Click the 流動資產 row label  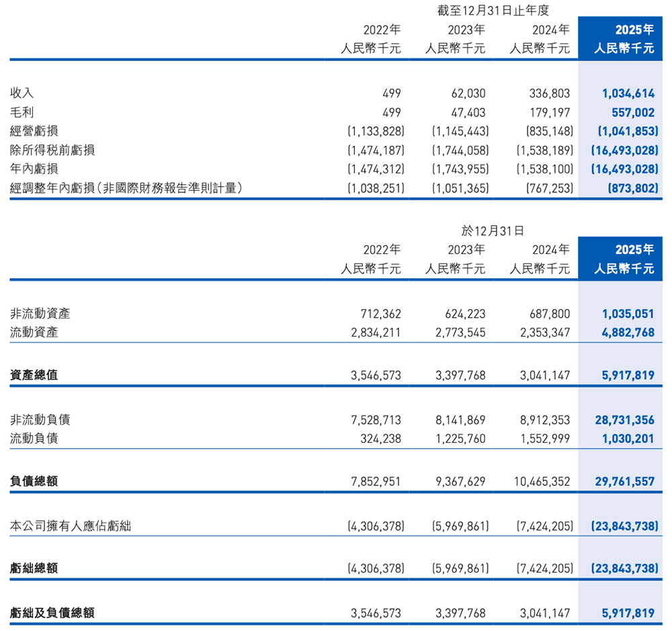point(34,332)
